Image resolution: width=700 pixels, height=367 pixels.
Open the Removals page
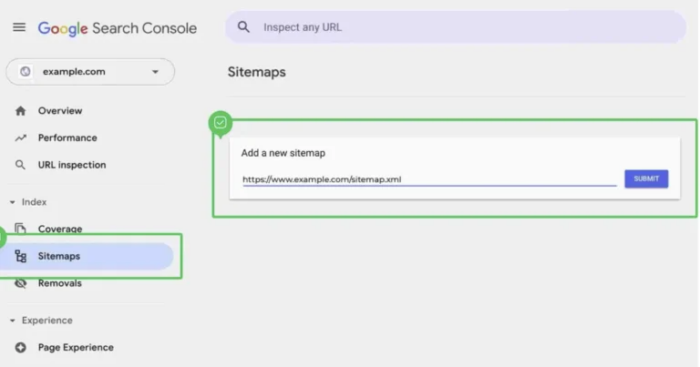click(59, 284)
